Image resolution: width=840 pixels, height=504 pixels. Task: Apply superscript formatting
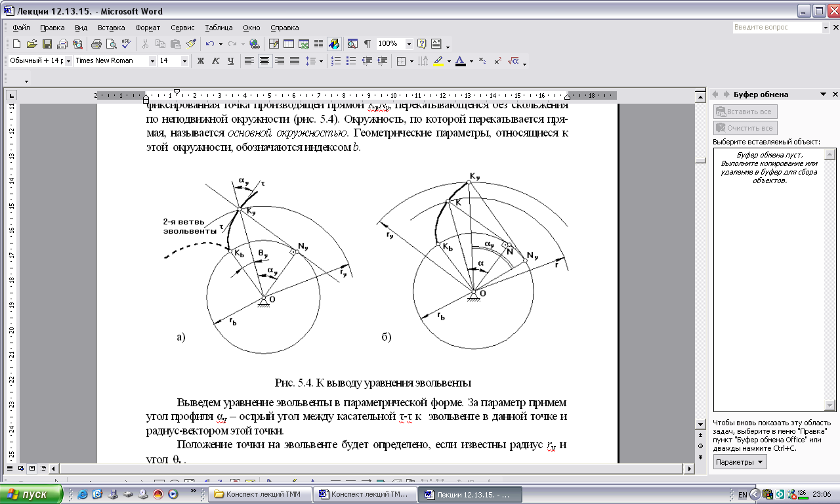(497, 61)
